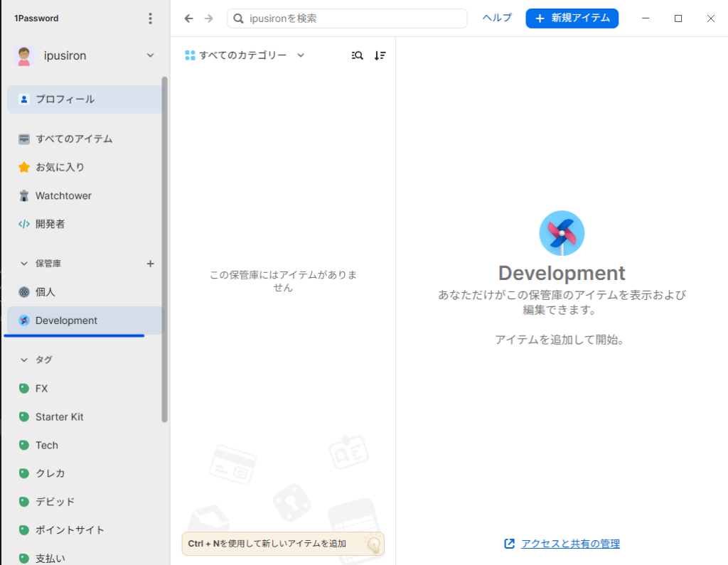Image resolution: width=728 pixels, height=565 pixels.
Task: Click the sidebar vertical scrollbar
Action: point(165,249)
